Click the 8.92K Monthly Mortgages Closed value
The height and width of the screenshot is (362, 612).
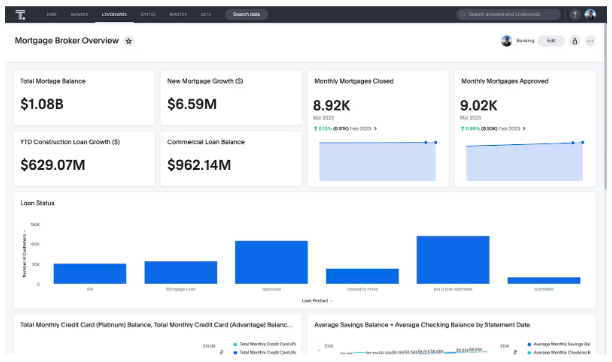pos(332,105)
